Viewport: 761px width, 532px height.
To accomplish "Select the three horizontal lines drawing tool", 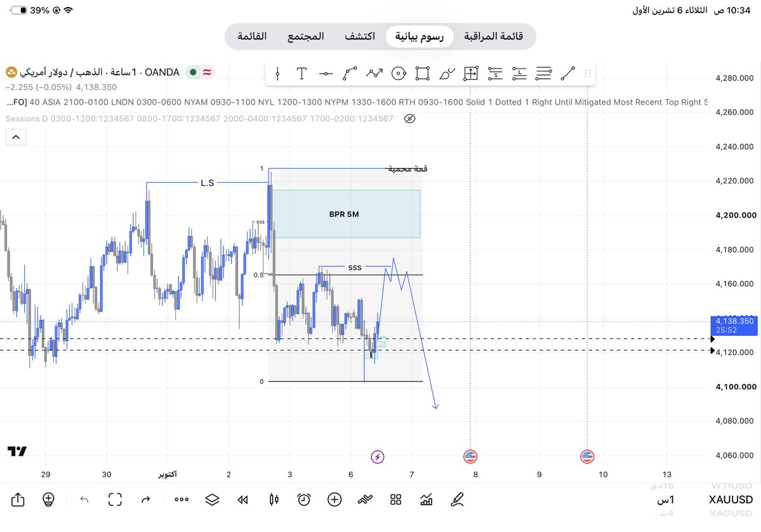I will (x=543, y=73).
